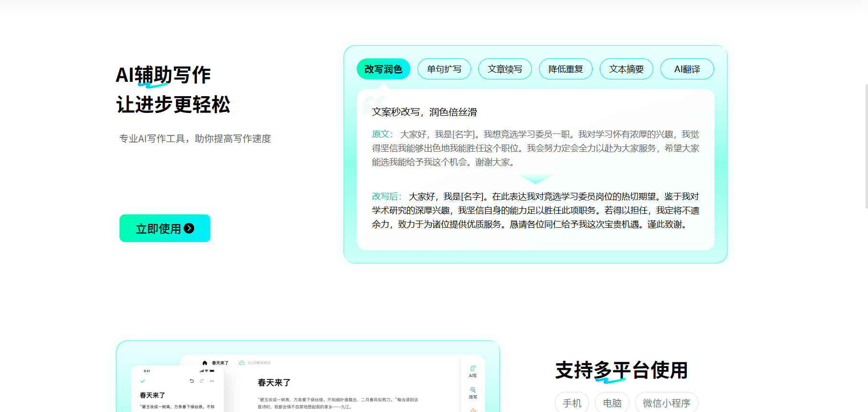Click the undo arrow in phone preview

click(192, 381)
